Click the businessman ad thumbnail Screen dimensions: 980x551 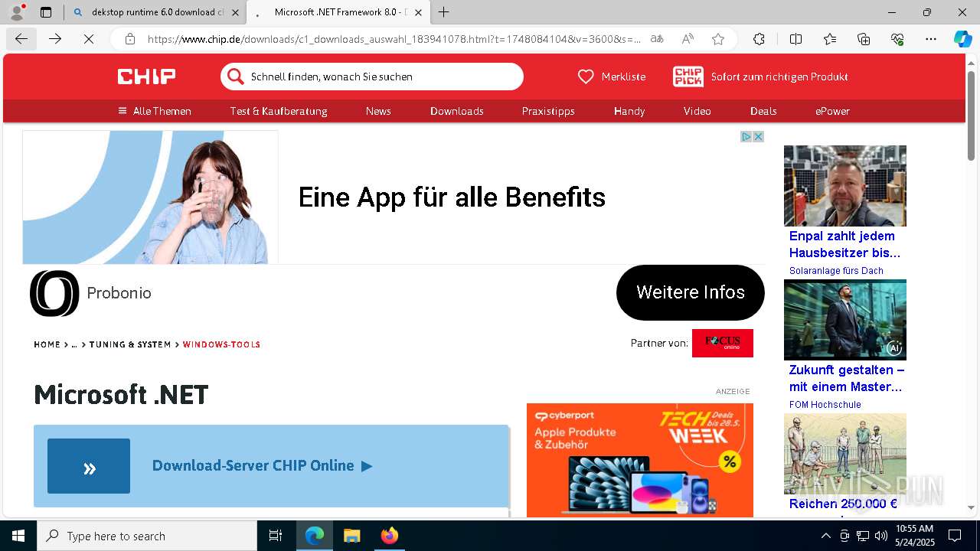click(x=845, y=320)
